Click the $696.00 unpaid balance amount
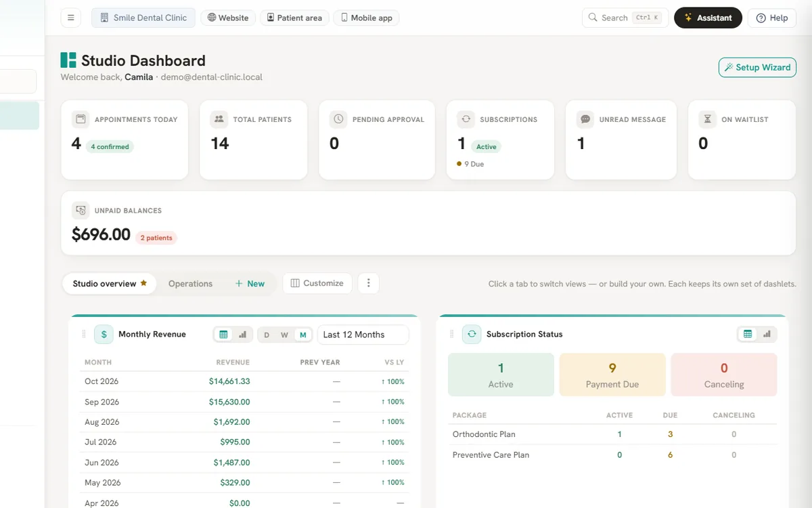 tap(101, 234)
